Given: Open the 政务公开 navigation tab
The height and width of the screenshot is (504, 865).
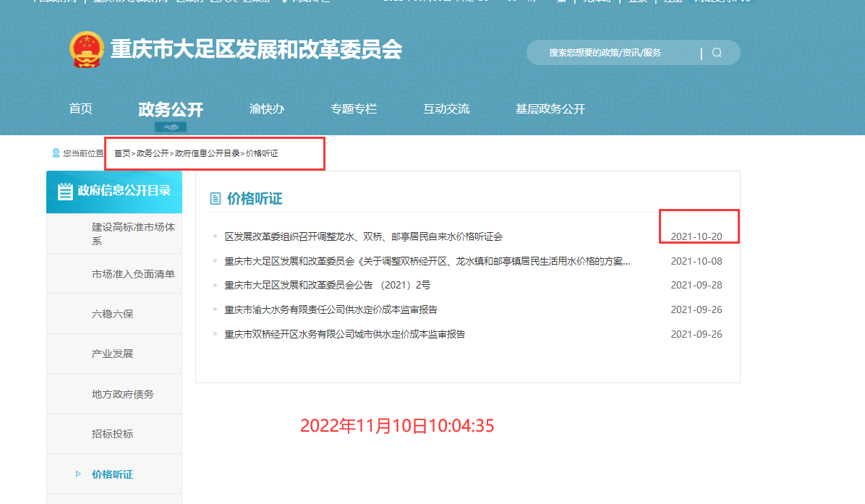Looking at the screenshot, I should [171, 109].
